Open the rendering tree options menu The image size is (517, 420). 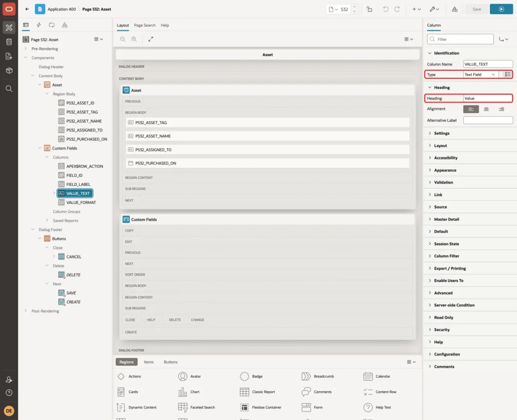point(98,39)
